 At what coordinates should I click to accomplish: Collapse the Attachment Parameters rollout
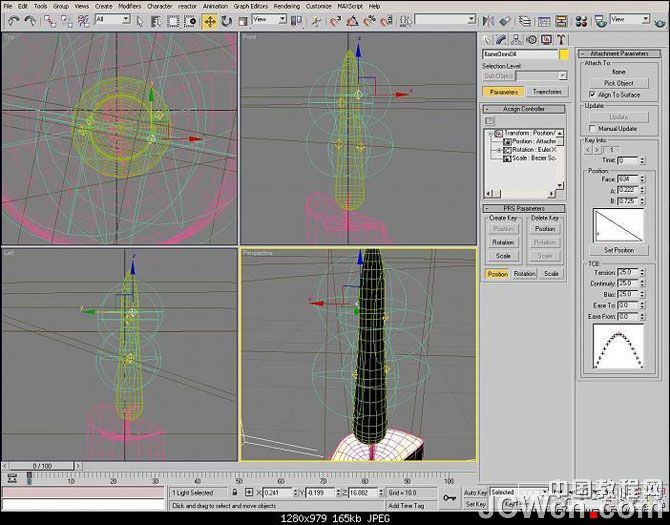[x=620, y=53]
